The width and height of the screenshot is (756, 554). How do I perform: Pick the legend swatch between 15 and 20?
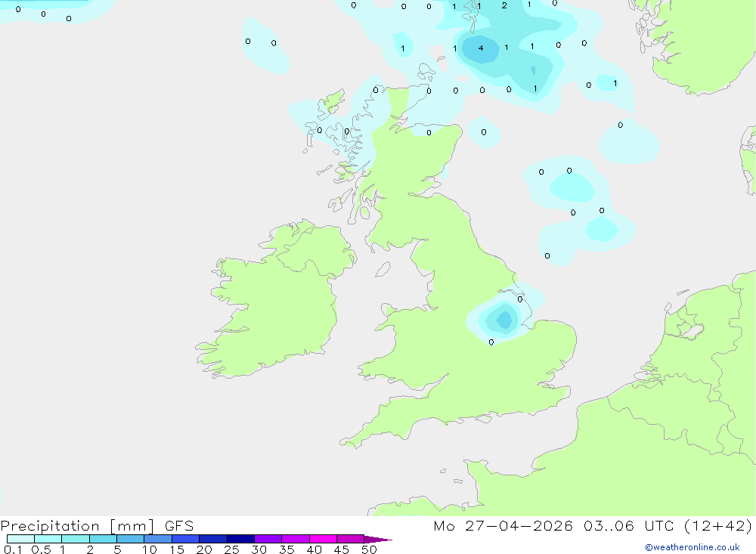coord(186,539)
